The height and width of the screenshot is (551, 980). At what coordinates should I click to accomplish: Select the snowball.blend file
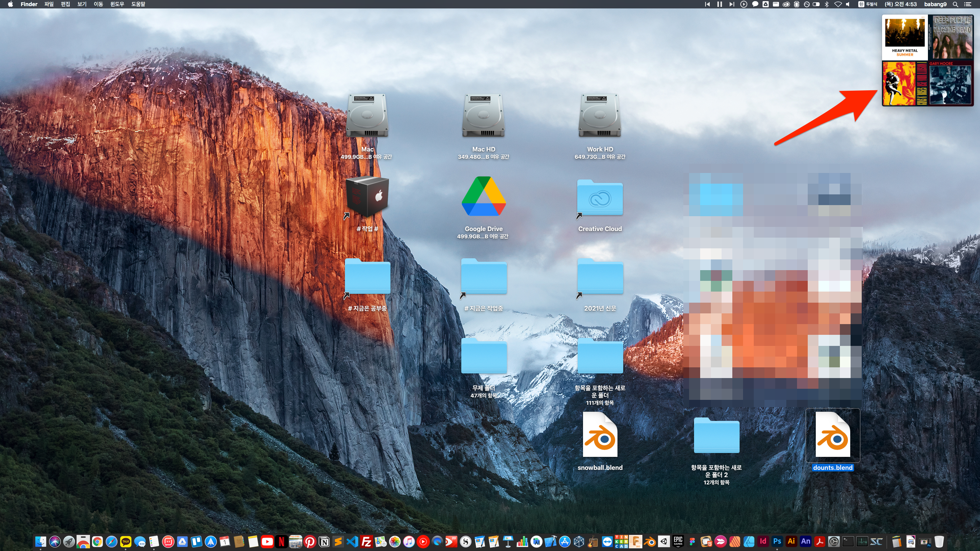coord(600,435)
